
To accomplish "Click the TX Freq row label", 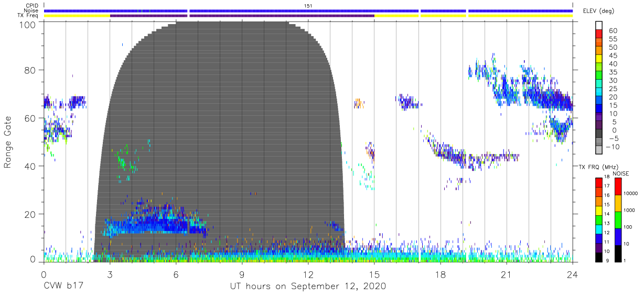I will click(x=29, y=16).
